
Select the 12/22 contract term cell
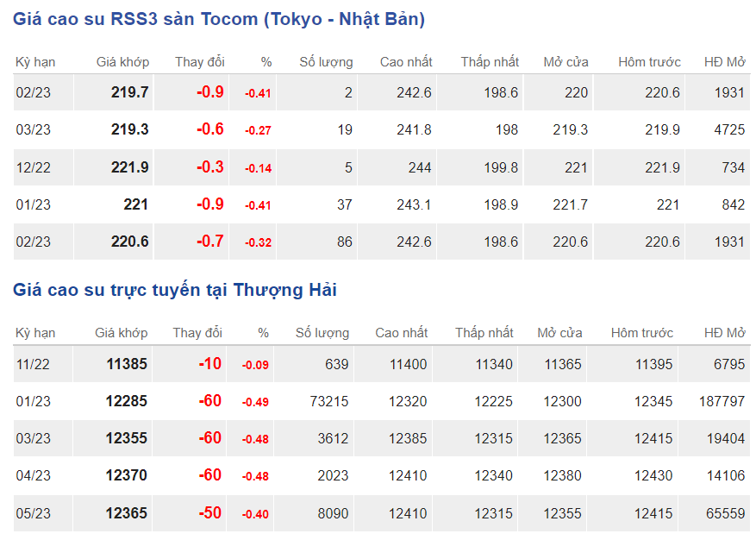(33, 167)
